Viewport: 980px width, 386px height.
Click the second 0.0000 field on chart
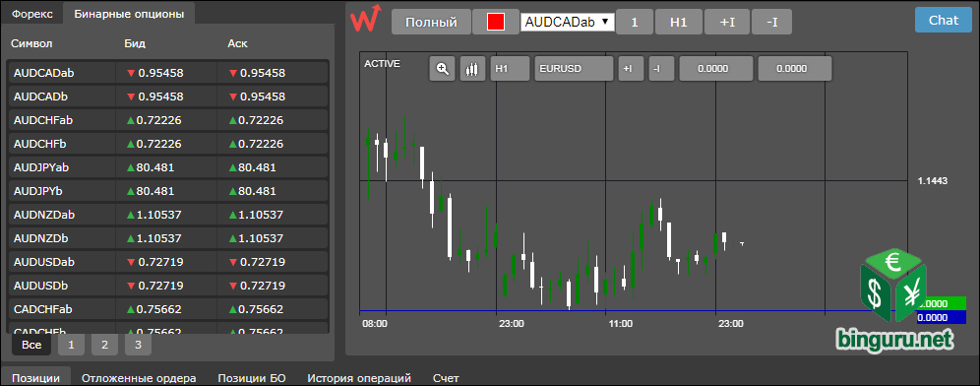coord(795,69)
